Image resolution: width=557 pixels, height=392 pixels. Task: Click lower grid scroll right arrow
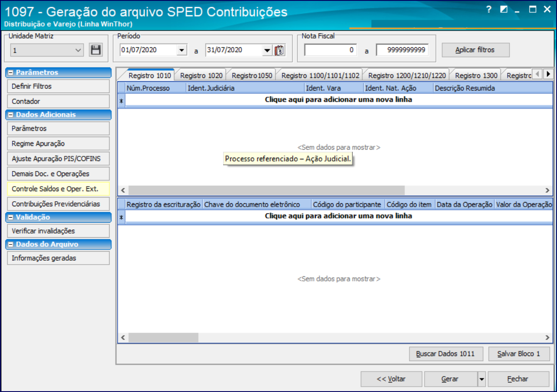[547, 337]
